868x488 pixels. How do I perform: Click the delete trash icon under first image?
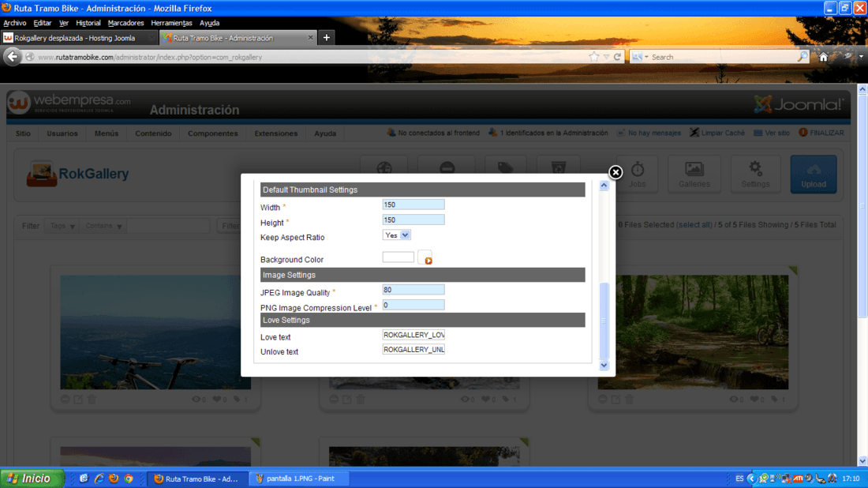[x=92, y=399]
